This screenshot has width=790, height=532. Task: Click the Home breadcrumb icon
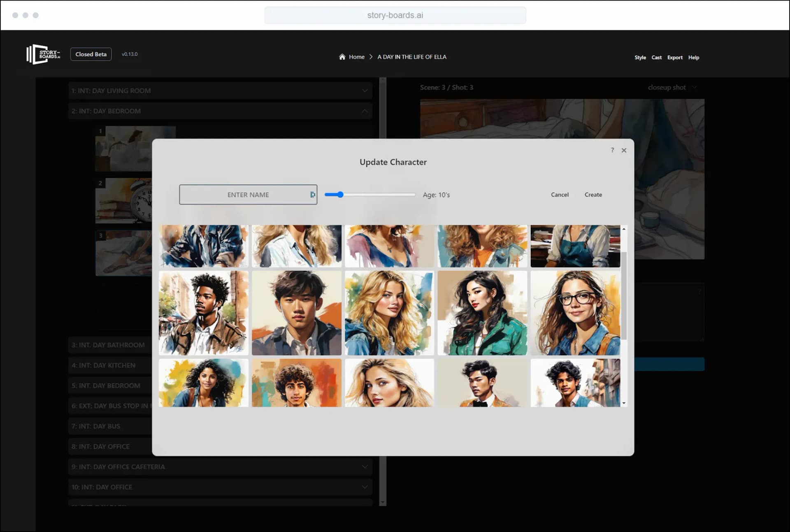(342, 56)
